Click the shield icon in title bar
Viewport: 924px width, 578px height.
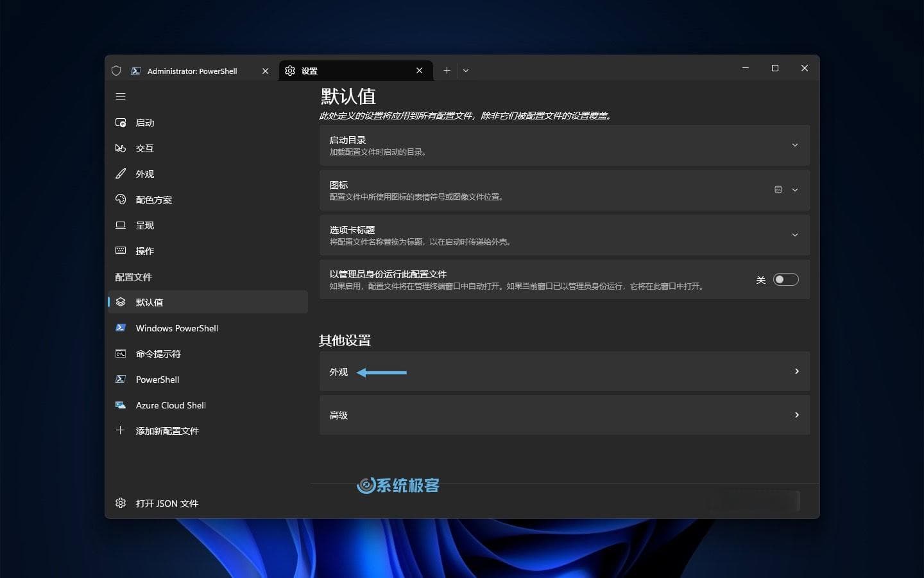pyautogui.click(x=116, y=71)
